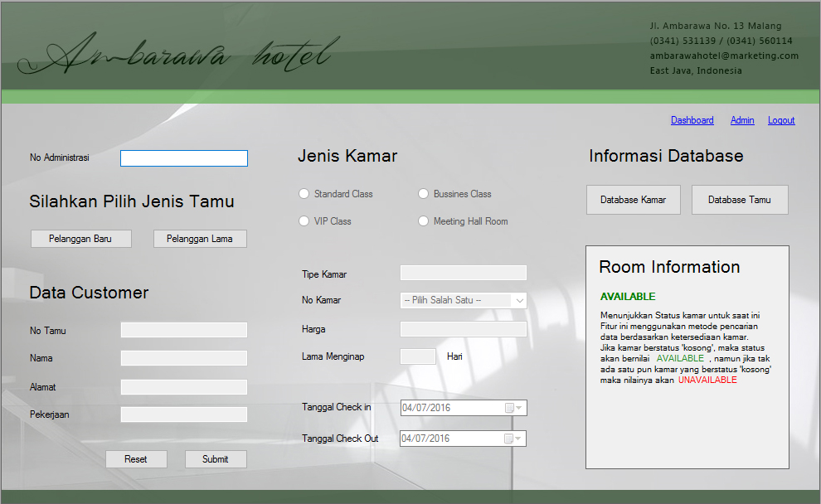
Task: Open the Database Kamar button
Action: [x=633, y=200]
